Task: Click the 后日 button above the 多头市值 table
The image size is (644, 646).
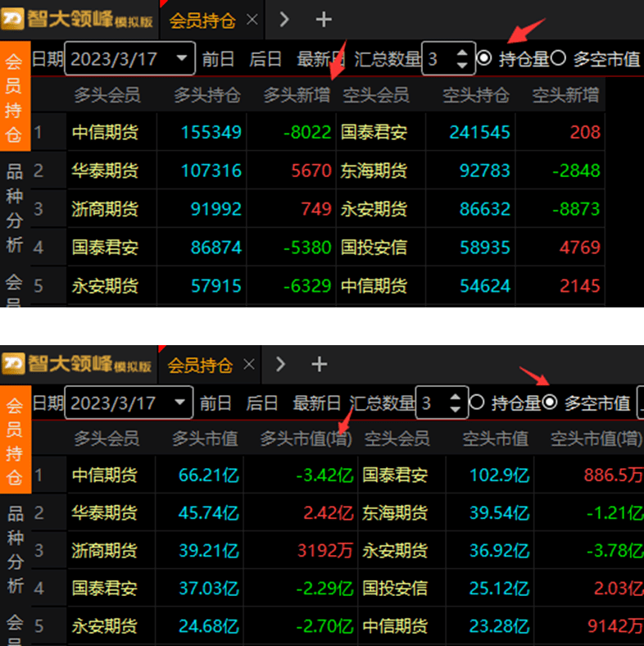Action: click(x=262, y=403)
